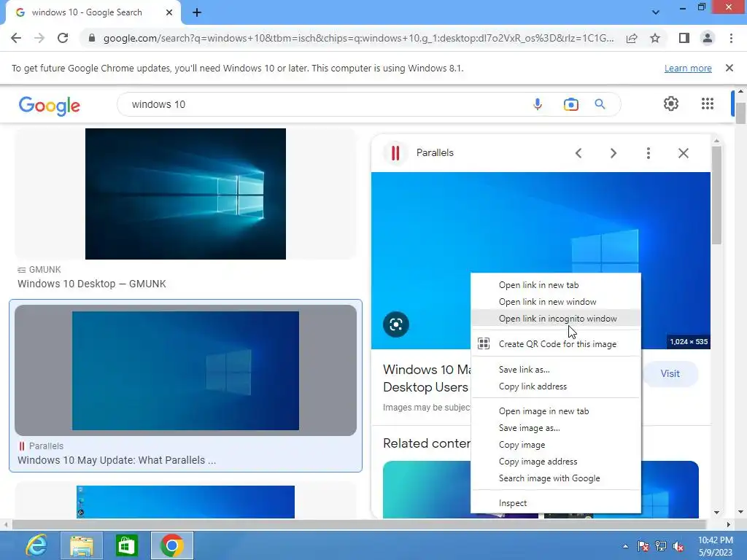
Task: Click the blue magnifier search button
Action: point(600,104)
